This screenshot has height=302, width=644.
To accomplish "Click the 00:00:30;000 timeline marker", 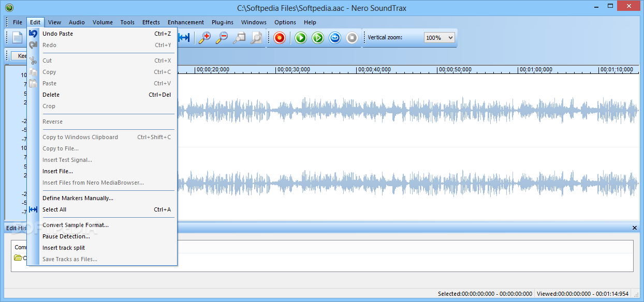I will (x=293, y=69).
